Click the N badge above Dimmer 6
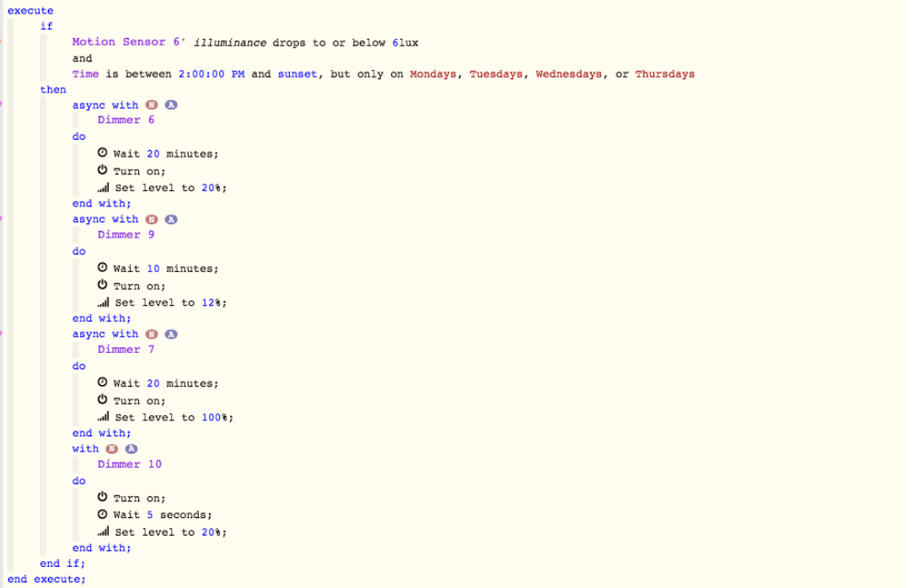 tap(152, 105)
